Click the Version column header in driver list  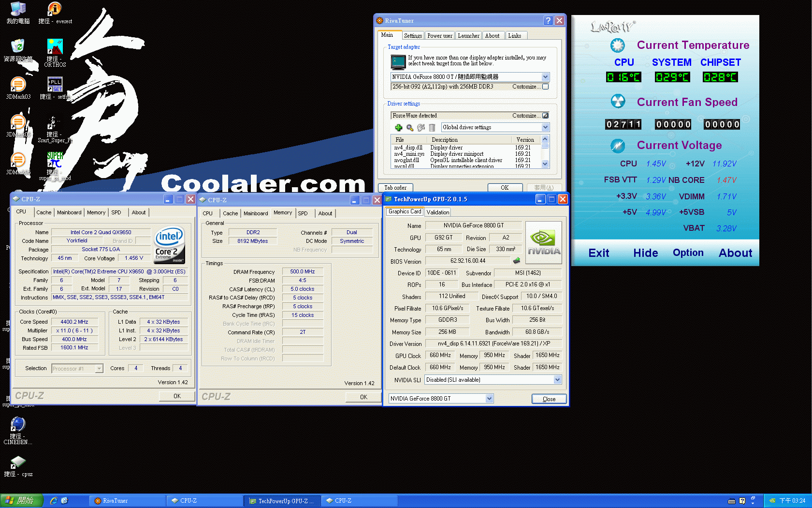[525, 140]
